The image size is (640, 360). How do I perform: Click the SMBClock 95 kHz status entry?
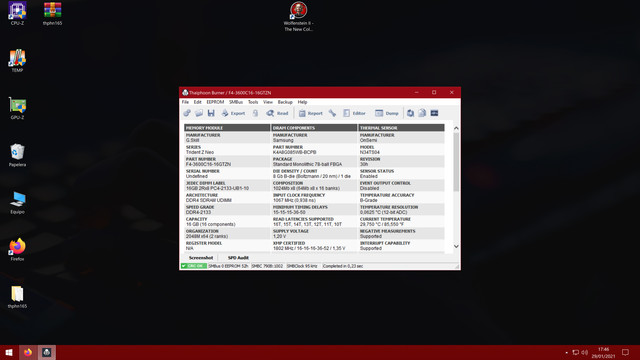point(302,266)
